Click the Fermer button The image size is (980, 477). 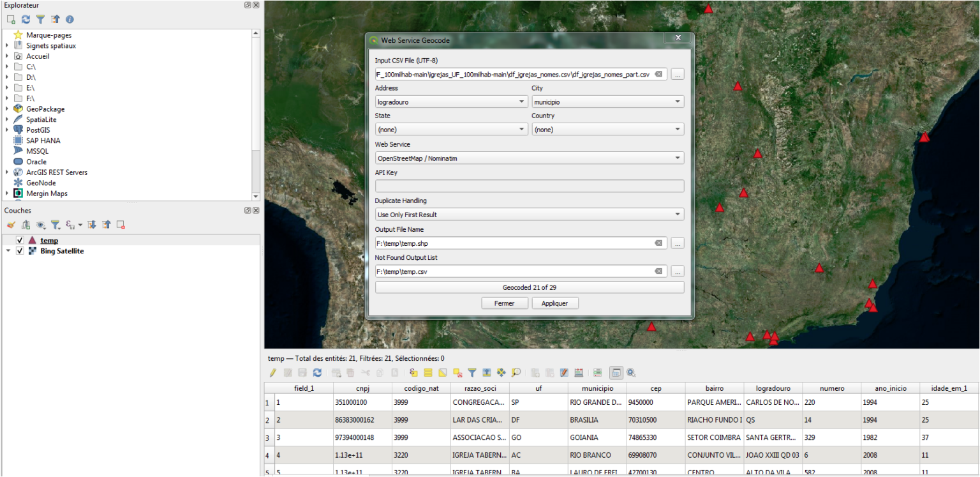tap(505, 303)
